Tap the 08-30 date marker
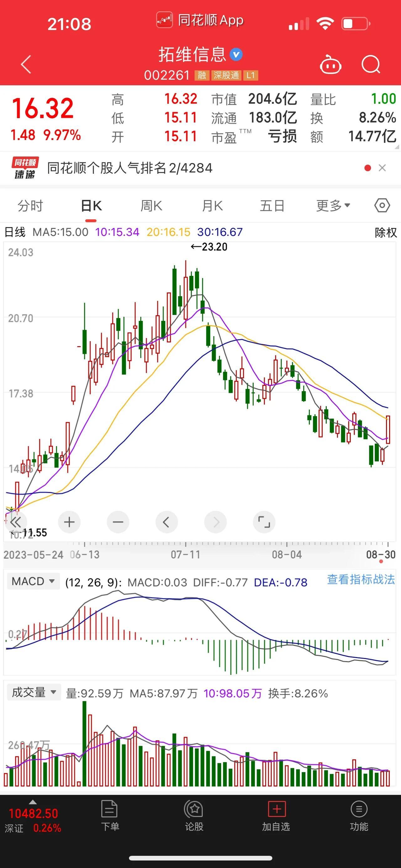The height and width of the screenshot is (868, 401). [381, 554]
